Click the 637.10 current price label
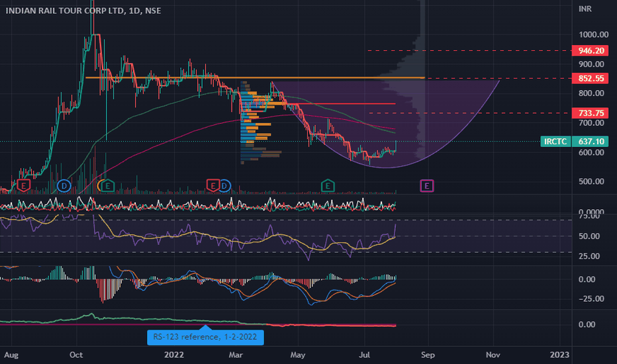The height and width of the screenshot is (364, 617). click(x=591, y=141)
